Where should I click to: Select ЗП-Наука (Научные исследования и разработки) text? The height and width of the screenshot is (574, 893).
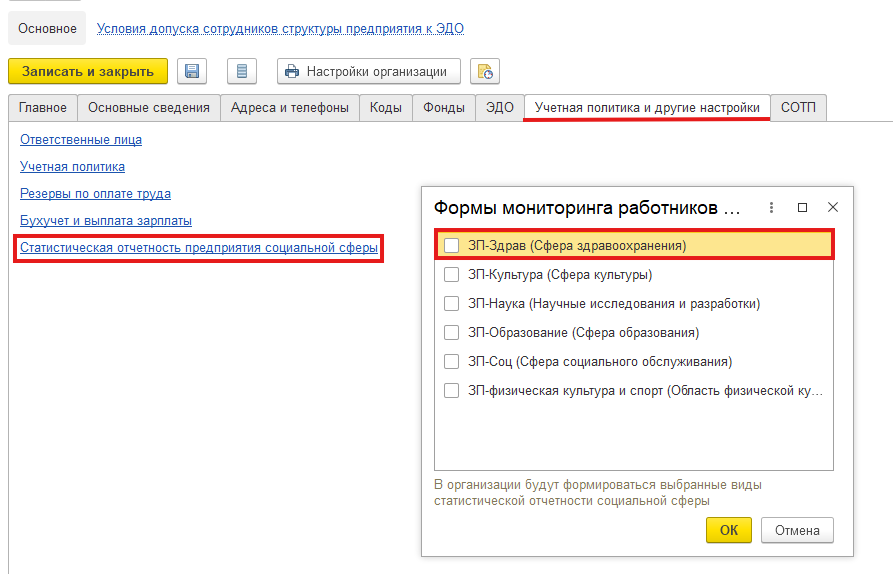coord(614,304)
